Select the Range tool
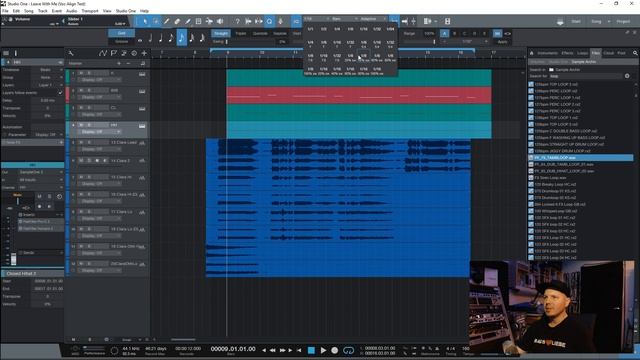The height and width of the screenshot is (360, 640). pyautogui.click(x=156, y=21)
